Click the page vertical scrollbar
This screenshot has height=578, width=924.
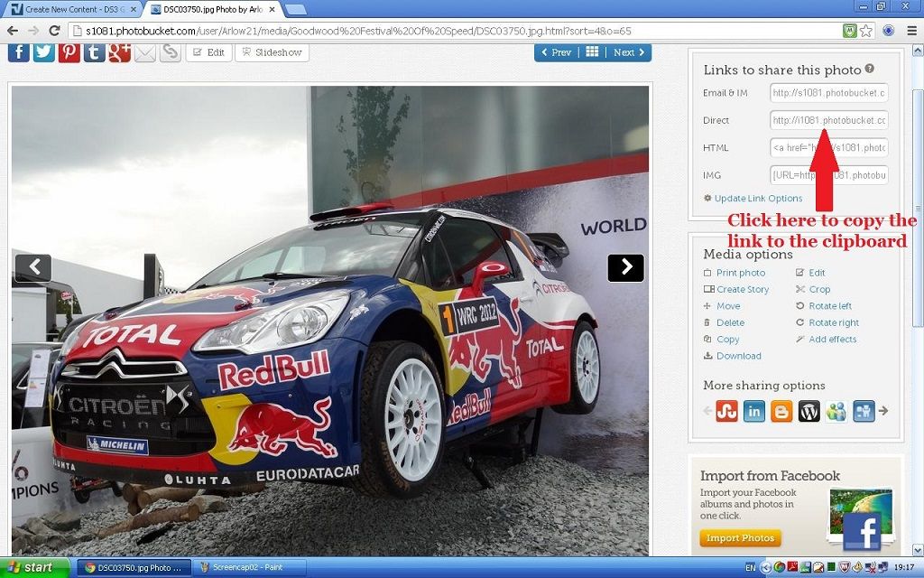pyautogui.click(x=918, y=207)
